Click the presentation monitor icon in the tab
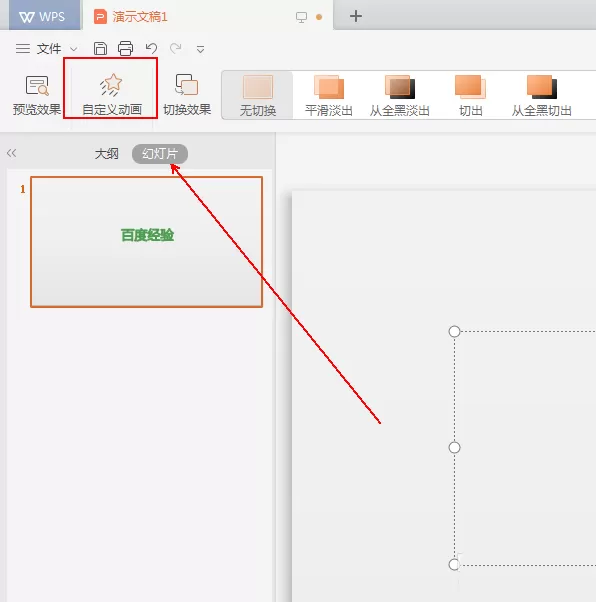The width and height of the screenshot is (596, 602). 301,17
